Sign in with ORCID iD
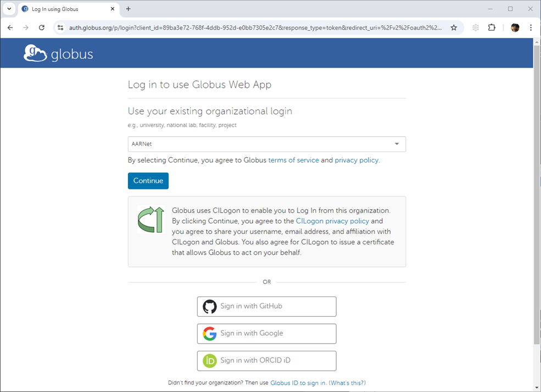This screenshot has height=392, width=541. point(267,361)
